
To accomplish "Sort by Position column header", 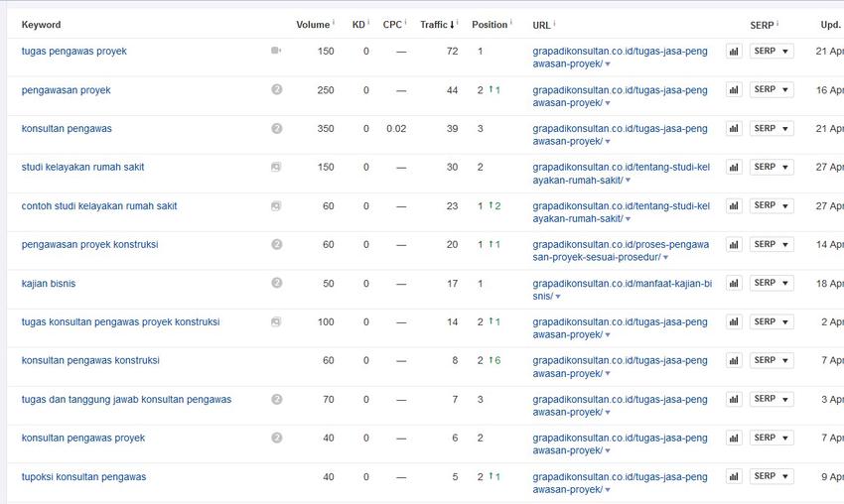I will 490,25.
